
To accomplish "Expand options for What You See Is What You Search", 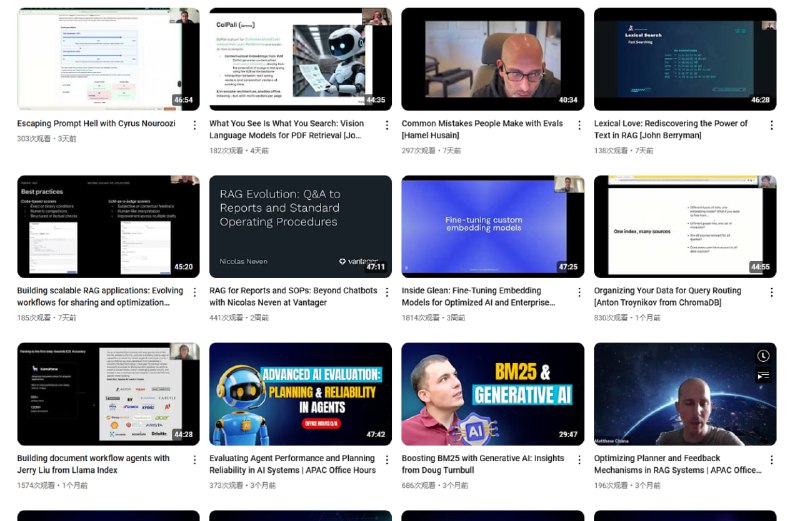I will [x=387, y=125].
